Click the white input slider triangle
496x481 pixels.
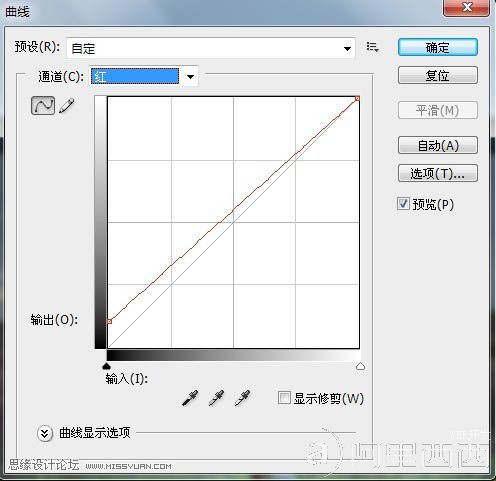(x=360, y=366)
